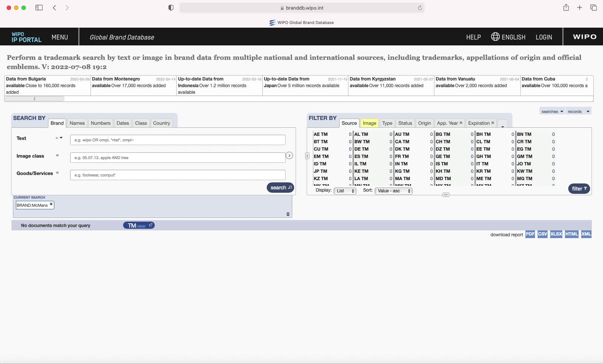
Task: Select the Brand search tab
Action: (57, 123)
